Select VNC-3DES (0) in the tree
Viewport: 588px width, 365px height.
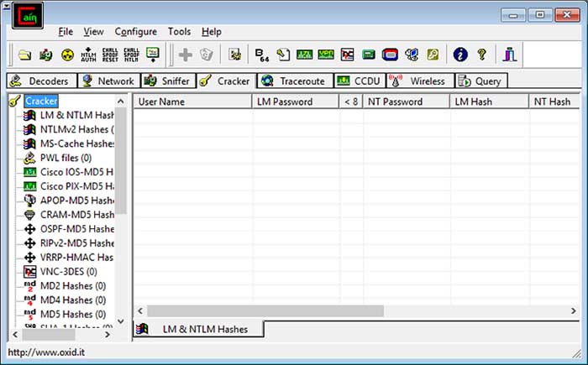pyautogui.click(x=69, y=272)
